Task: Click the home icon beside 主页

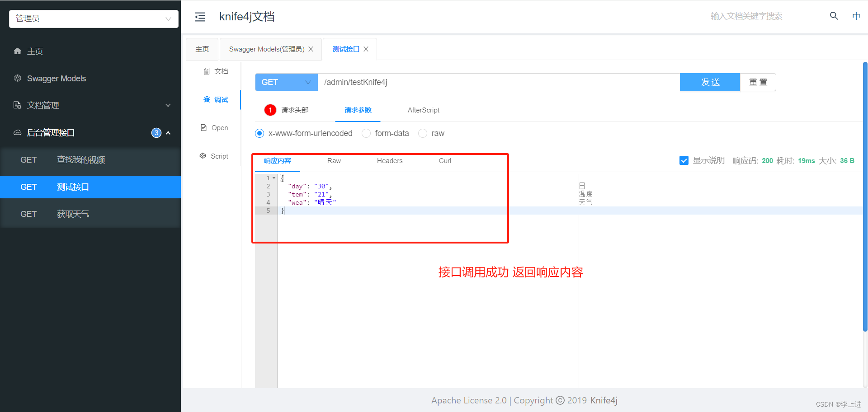Action: click(18, 51)
